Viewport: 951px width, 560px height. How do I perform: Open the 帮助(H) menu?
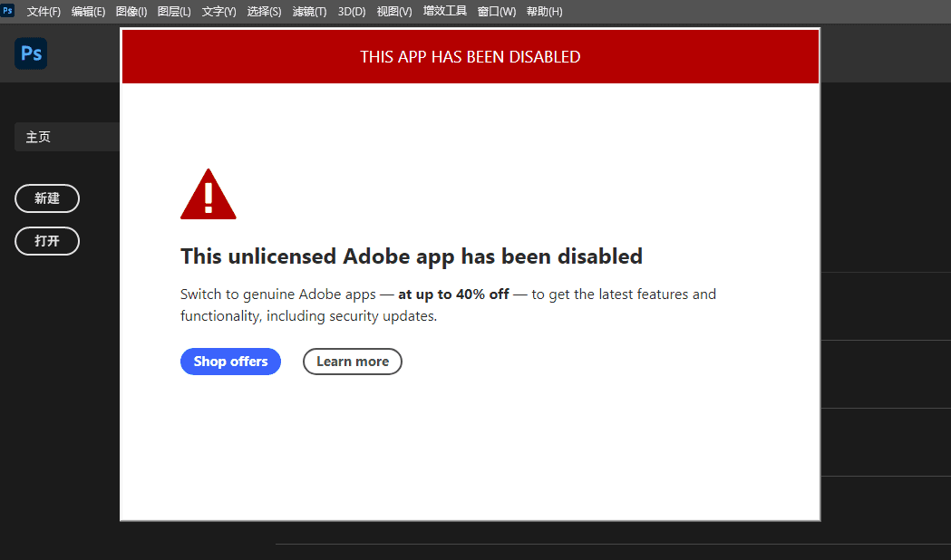(x=544, y=12)
